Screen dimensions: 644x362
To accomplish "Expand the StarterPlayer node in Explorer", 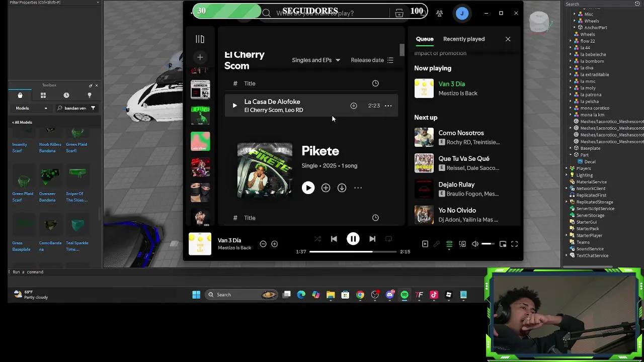I will coord(567,235).
